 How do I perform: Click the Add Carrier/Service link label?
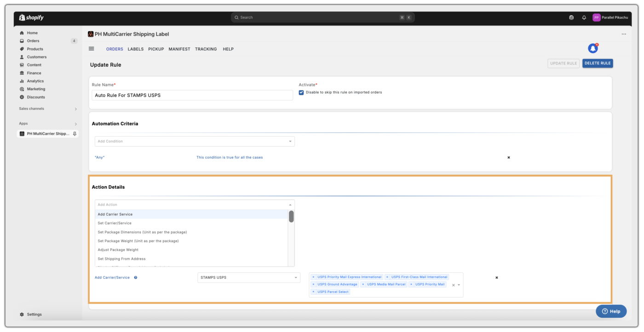tap(112, 278)
